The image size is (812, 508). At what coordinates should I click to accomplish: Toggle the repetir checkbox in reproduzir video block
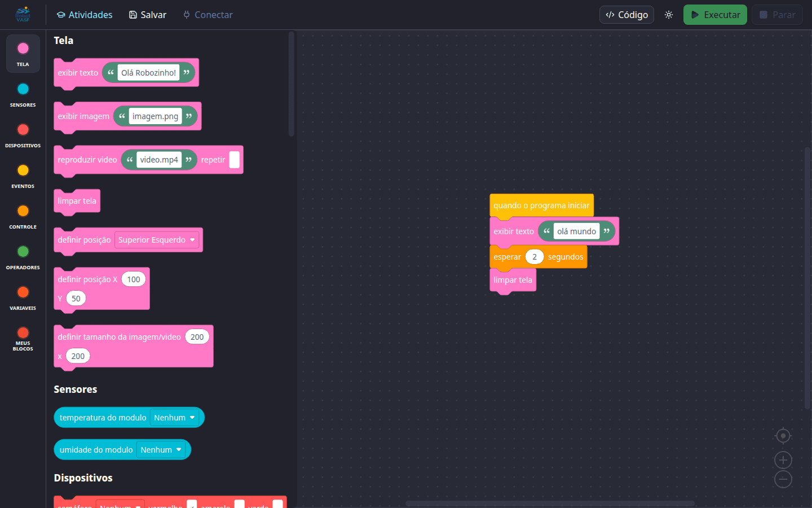coord(234,160)
